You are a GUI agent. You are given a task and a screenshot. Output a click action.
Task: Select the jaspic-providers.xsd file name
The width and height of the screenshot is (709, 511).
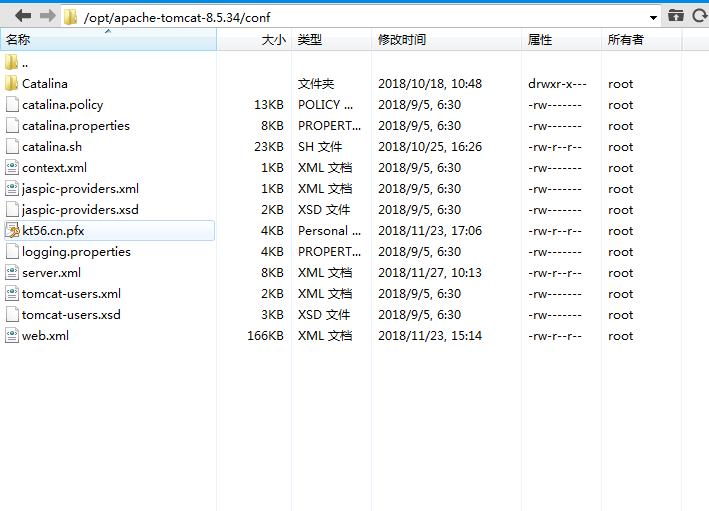click(80, 210)
